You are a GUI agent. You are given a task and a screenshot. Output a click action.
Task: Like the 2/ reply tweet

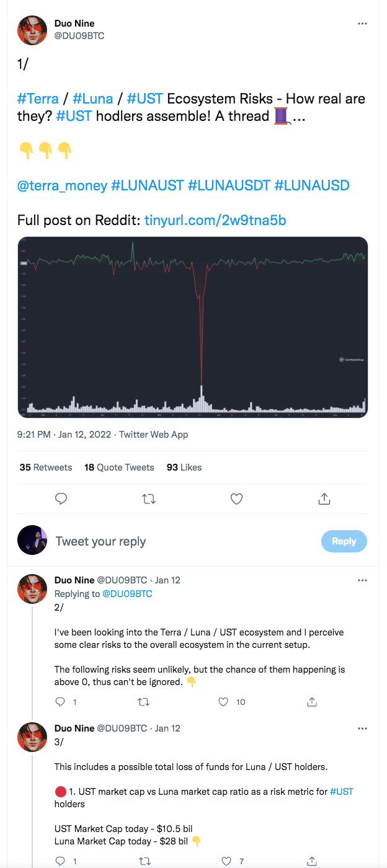point(224,702)
